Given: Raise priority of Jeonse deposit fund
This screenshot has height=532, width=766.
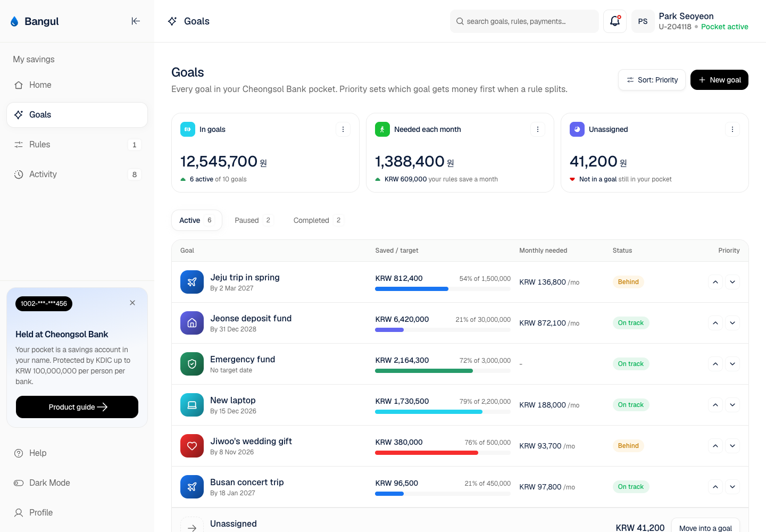Looking at the screenshot, I should tap(715, 323).
